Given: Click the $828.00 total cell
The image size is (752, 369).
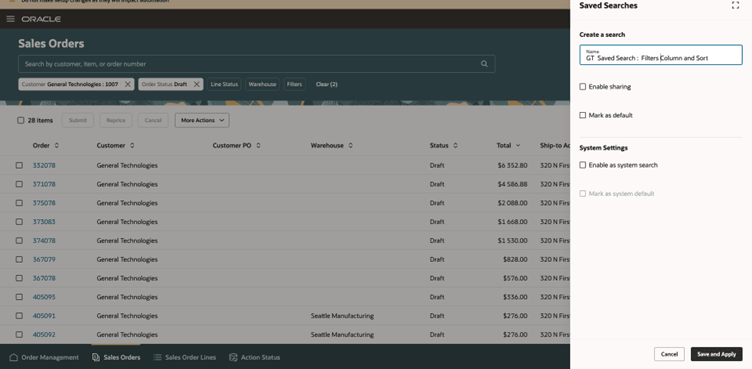Looking at the screenshot, I should [x=515, y=259].
